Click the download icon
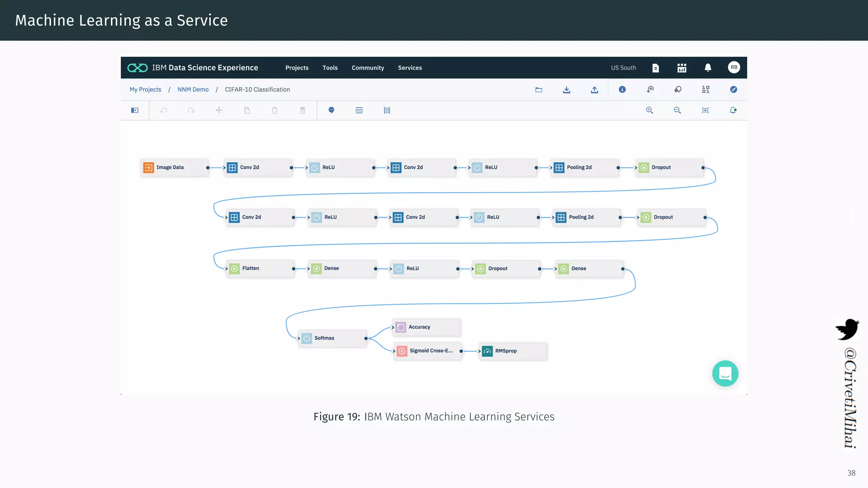868x488 pixels. [x=567, y=89]
